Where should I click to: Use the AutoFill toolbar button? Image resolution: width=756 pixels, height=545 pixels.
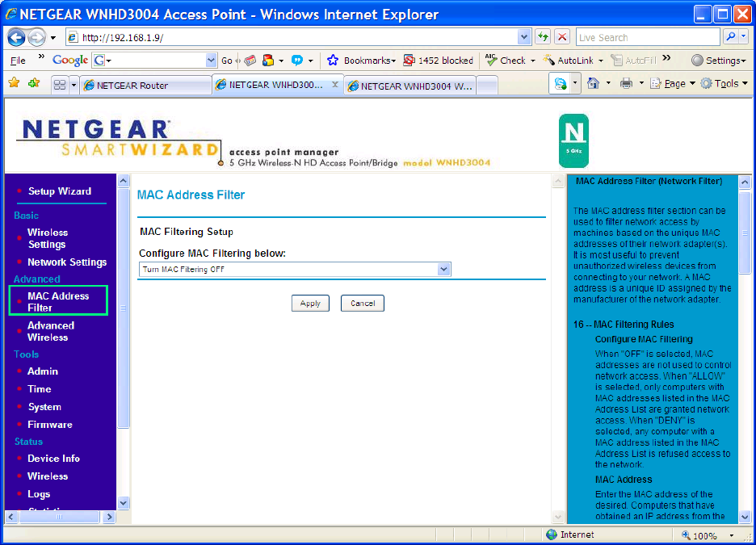[633, 61]
